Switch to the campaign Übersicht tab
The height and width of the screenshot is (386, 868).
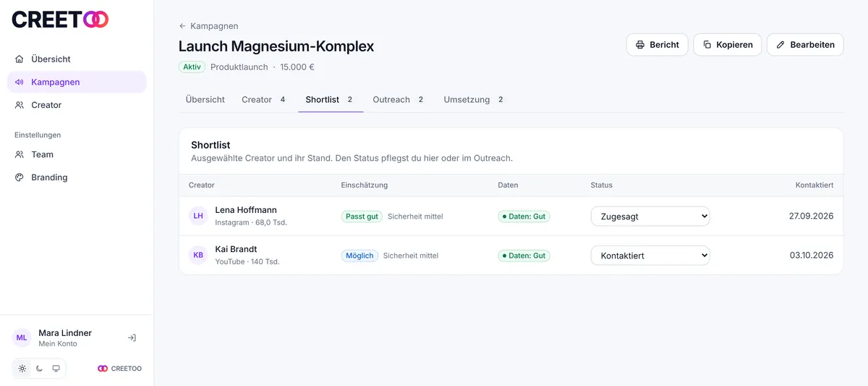click(205, 100)
